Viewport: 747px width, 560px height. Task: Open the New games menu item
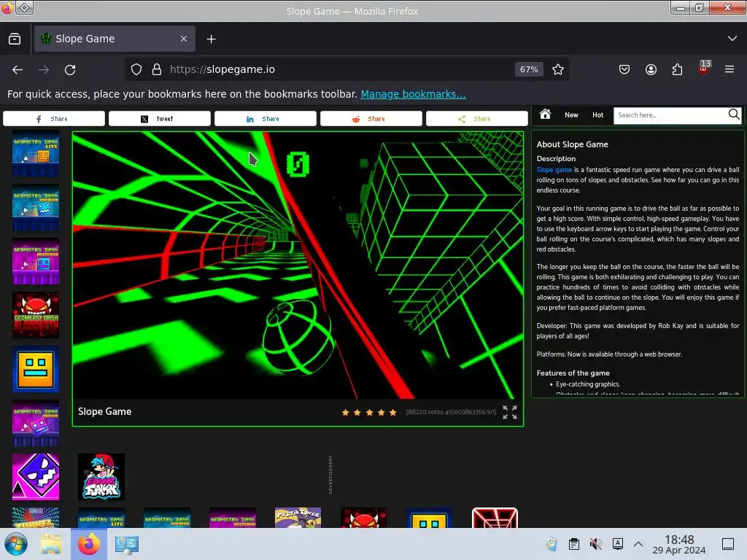(571, 115)
